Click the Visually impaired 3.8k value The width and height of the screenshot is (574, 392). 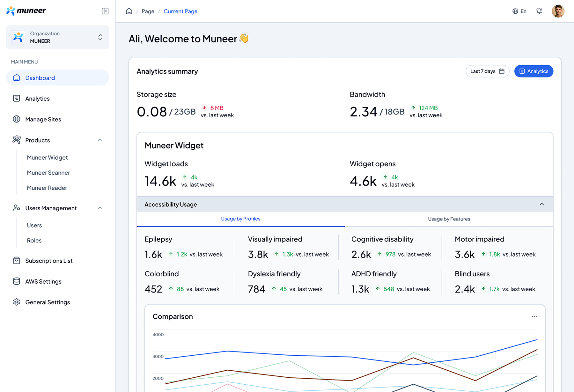click(258, 254)
